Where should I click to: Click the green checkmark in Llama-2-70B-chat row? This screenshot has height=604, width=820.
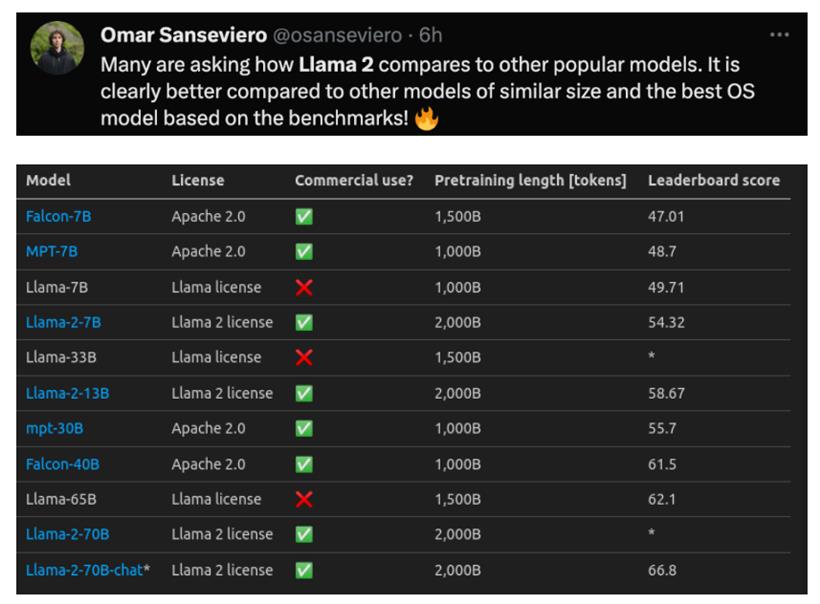pyautogui.click(x=304, y=570)
